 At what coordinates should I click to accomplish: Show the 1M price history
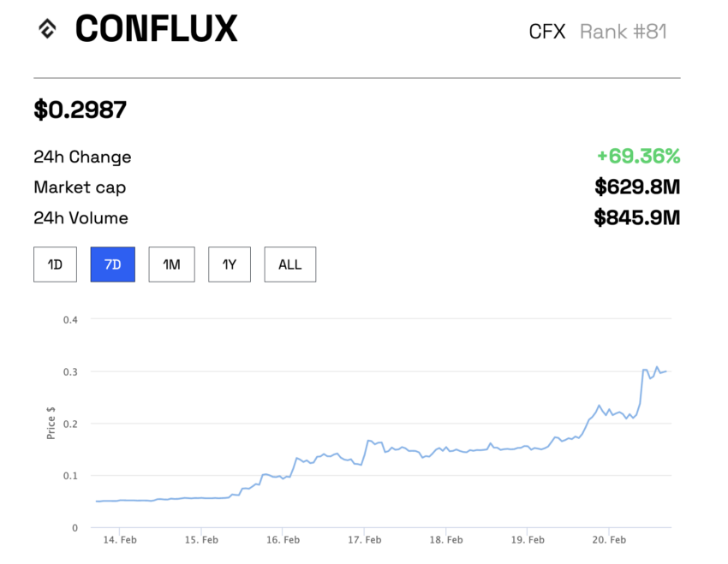171,264
